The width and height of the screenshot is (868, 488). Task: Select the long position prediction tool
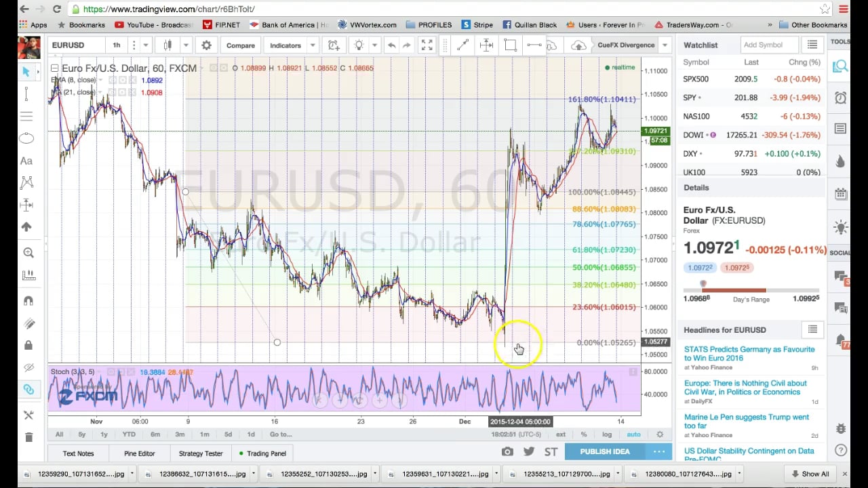(26, 205)
